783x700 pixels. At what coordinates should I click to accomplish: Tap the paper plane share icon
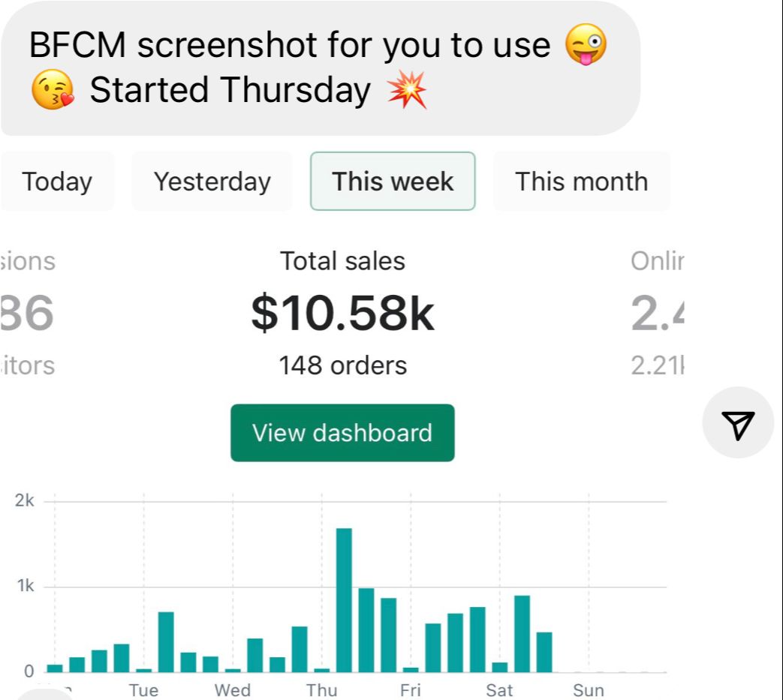click(737, 423)
